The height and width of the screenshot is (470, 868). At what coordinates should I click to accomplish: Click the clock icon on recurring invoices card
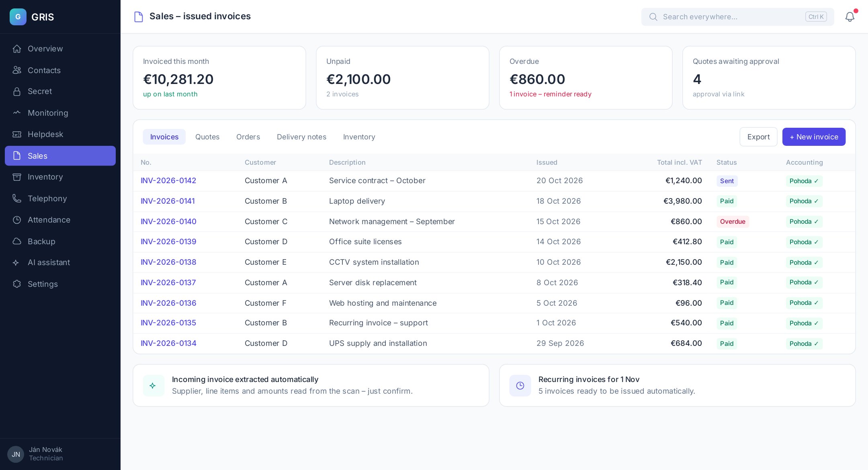click(x=520, y=386)
